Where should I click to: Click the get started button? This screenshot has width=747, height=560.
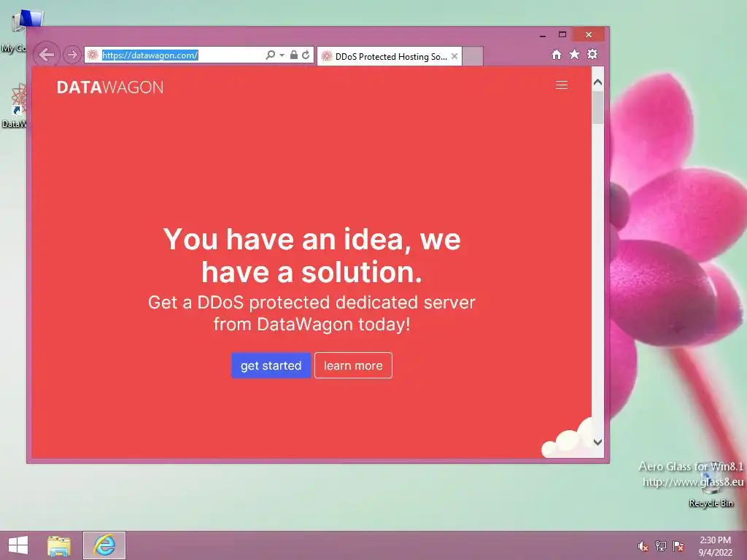click(x=271, y=365)
